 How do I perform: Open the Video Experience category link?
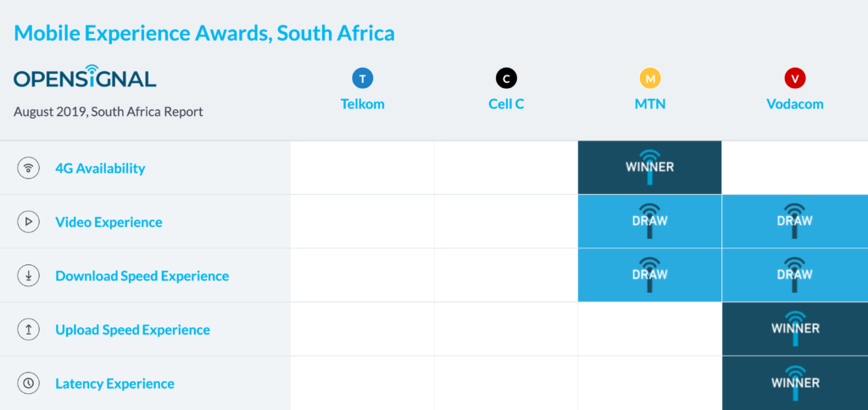108,222
